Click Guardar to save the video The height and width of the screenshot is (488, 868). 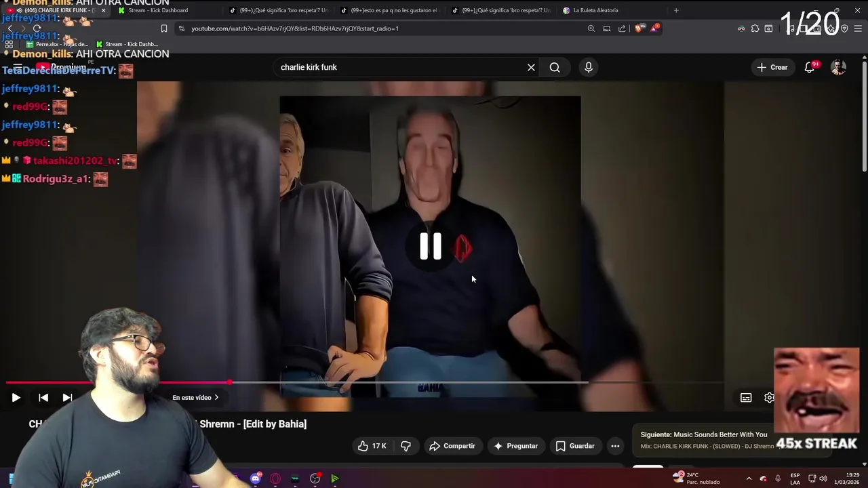[575, 446]
